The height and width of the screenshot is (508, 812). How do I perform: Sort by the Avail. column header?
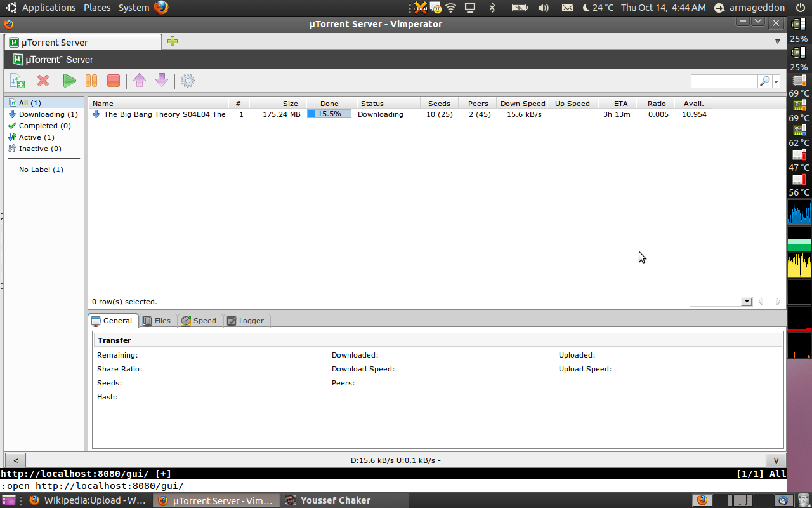click(x=693, y=103)
